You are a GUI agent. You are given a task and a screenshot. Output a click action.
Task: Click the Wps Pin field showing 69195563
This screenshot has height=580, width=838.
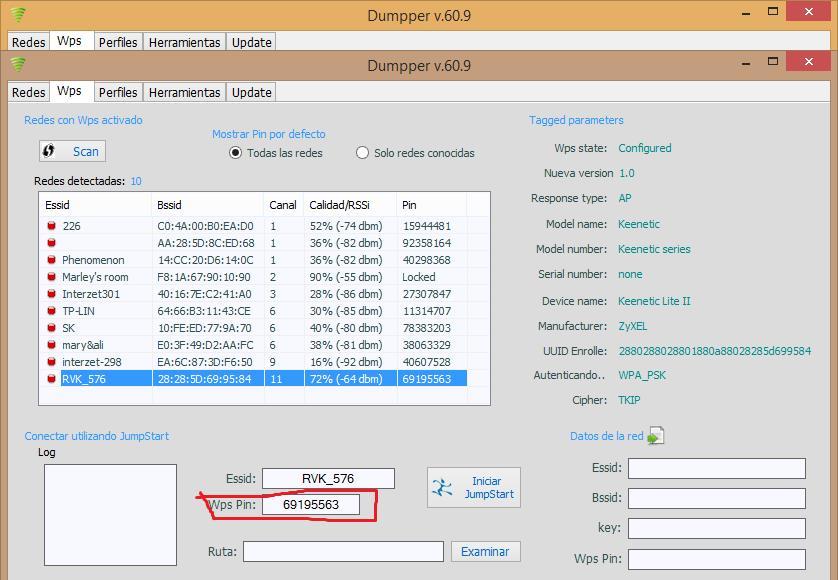coord(311,505)
